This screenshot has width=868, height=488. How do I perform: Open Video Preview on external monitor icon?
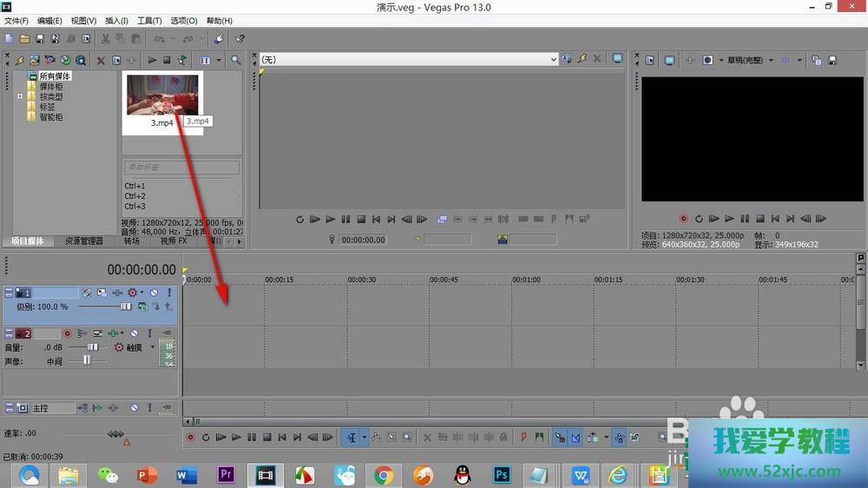click(670, 60)
